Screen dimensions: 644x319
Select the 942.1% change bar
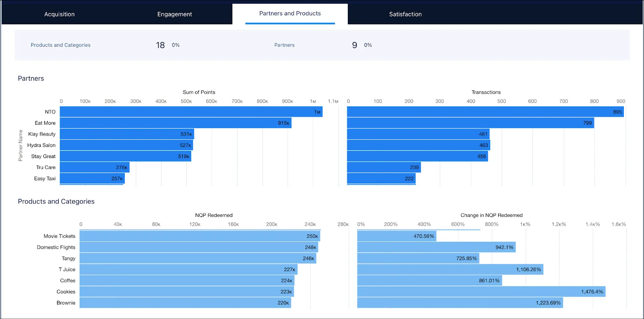tap(436, 247)
